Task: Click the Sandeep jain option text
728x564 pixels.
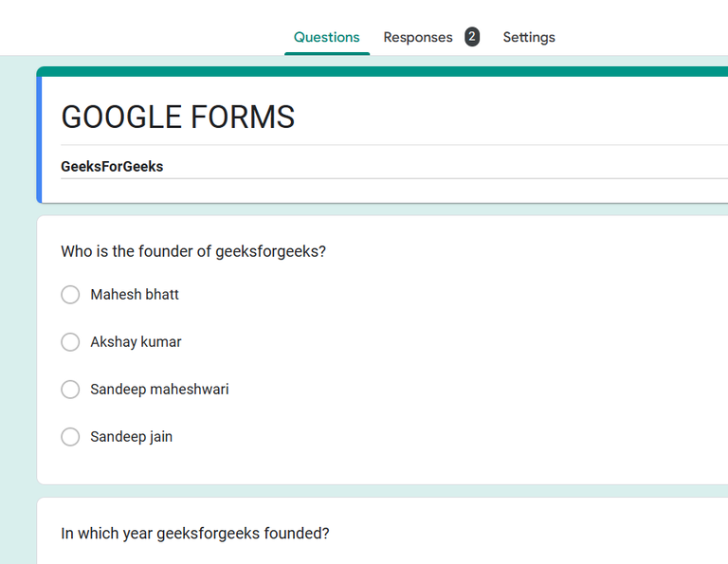Action: click(x=131, y=436)
